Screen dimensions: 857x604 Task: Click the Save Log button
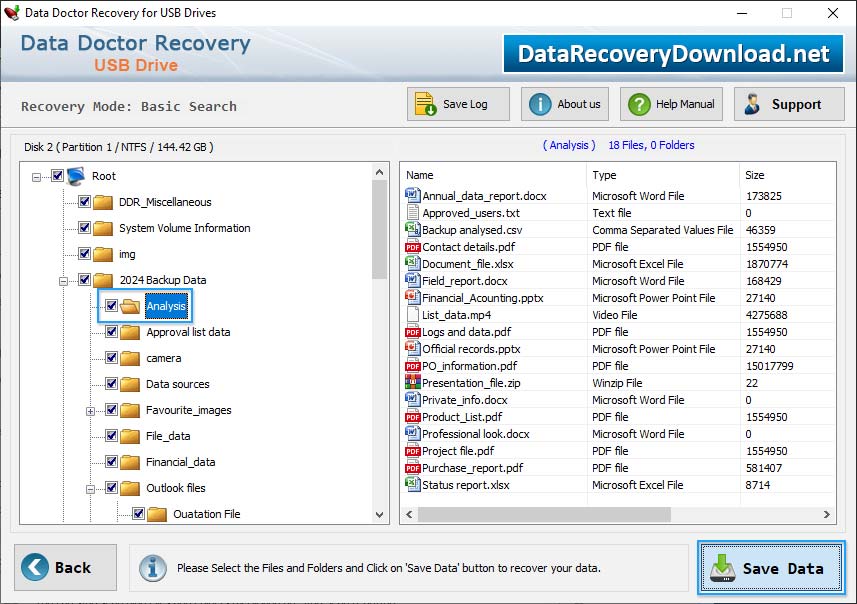coord(458,104)
